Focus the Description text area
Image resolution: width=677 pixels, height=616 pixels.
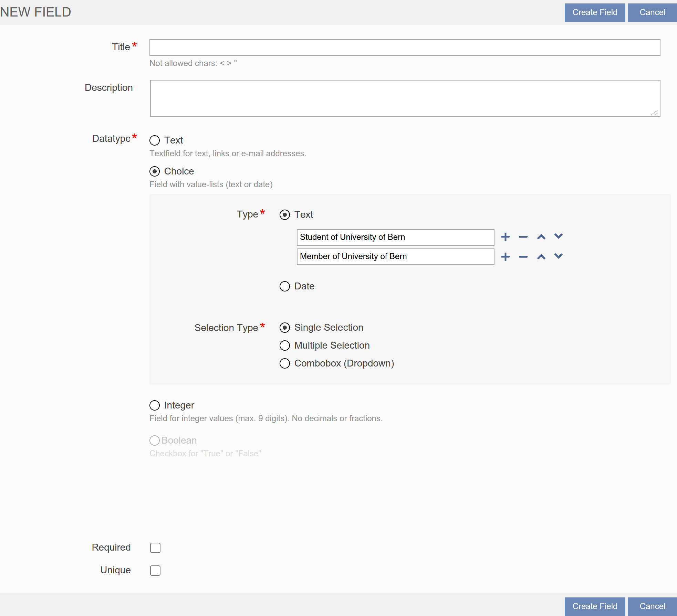pyautogui.click(x=405, y=98)
